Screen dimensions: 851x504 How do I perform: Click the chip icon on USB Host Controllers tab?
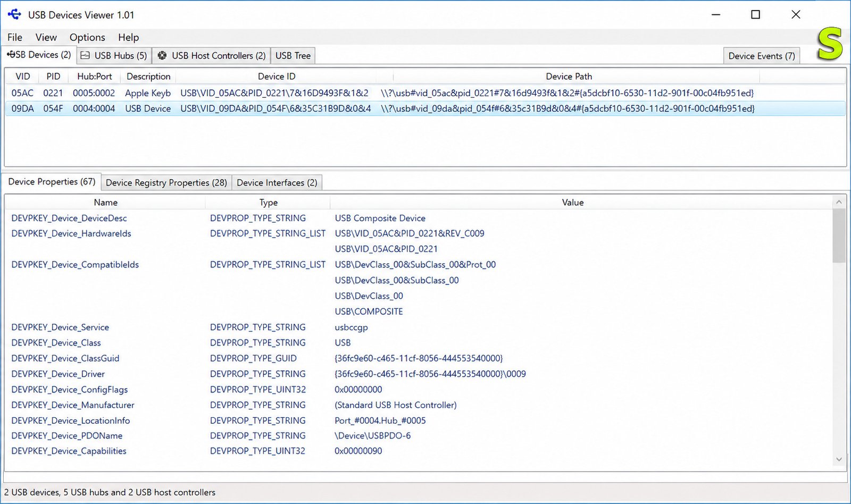click(162, 55)
